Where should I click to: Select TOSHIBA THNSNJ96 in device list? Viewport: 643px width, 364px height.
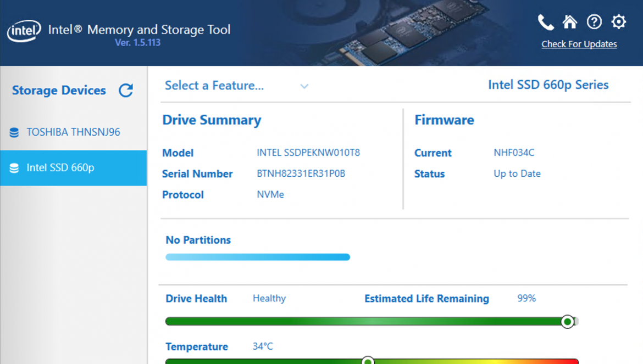[x=74, y=132]
